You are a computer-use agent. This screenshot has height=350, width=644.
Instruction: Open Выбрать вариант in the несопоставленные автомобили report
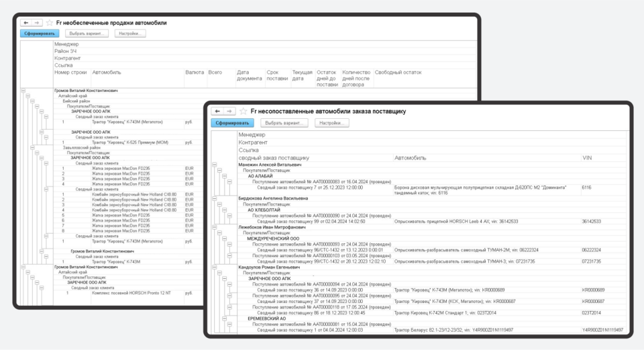[285, 123]
